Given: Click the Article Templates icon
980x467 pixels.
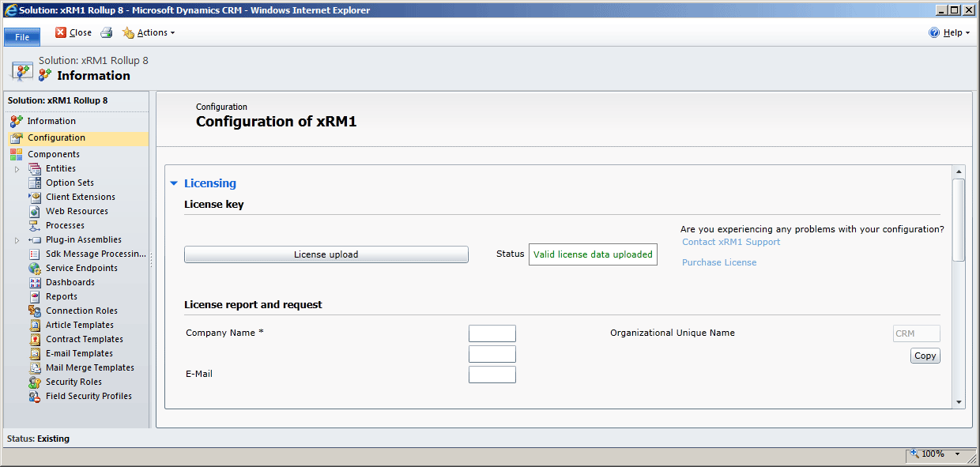Looking at the screenshot, I should click(x=35, y=325).
